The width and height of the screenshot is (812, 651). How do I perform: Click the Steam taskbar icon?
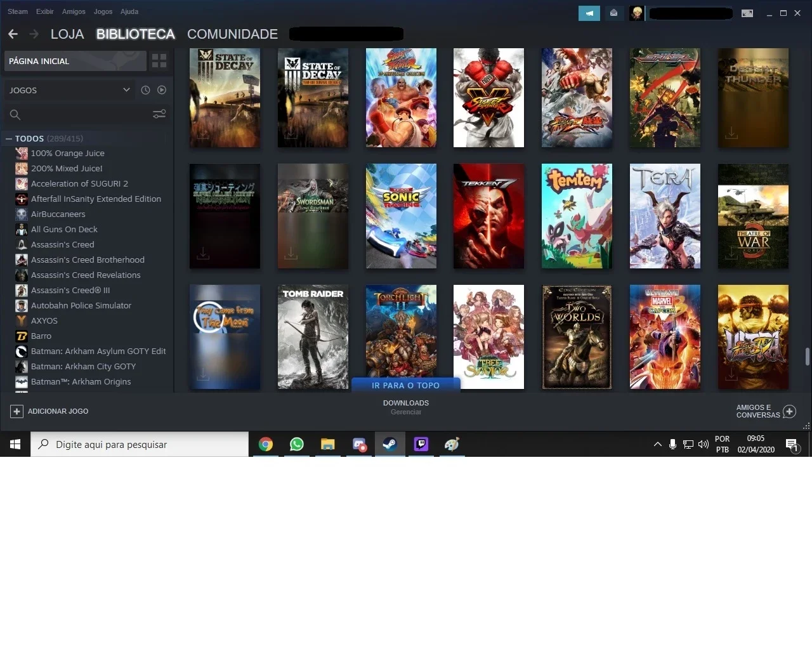(390, 444)
